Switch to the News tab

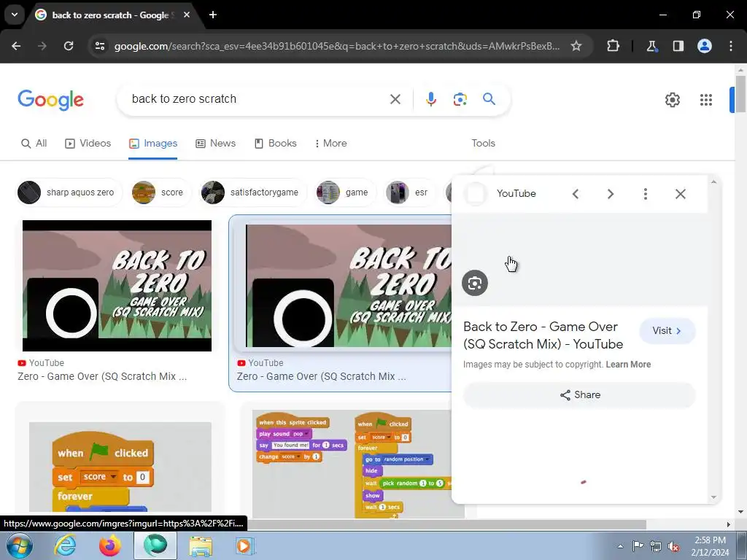pos(216,144)
